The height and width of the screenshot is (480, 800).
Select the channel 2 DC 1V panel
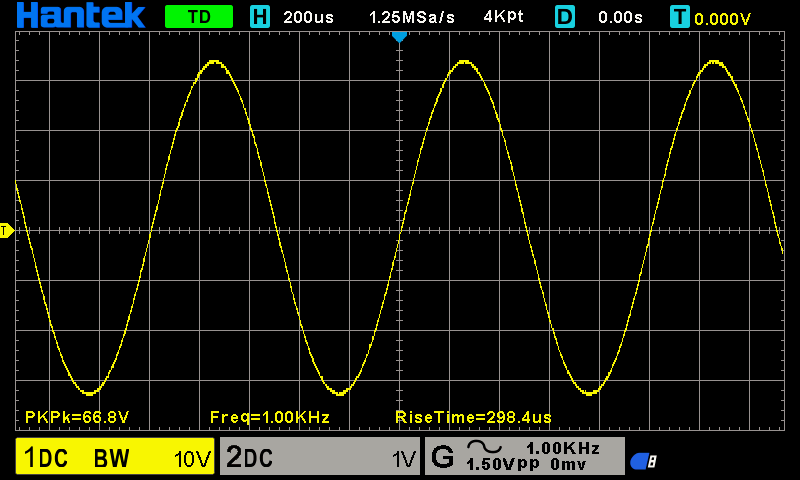click(320, 456)
